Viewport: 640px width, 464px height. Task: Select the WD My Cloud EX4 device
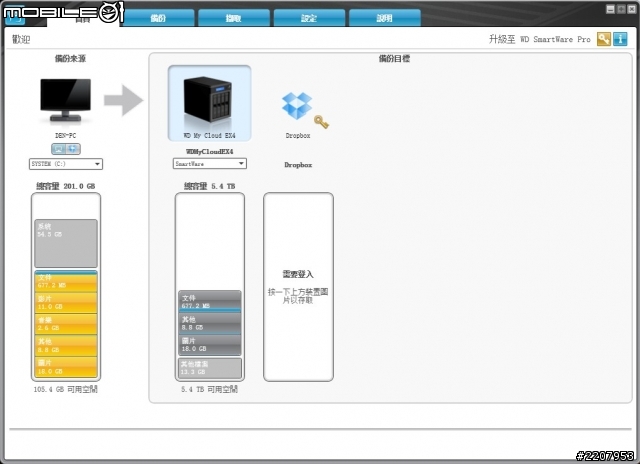[209, 103]
